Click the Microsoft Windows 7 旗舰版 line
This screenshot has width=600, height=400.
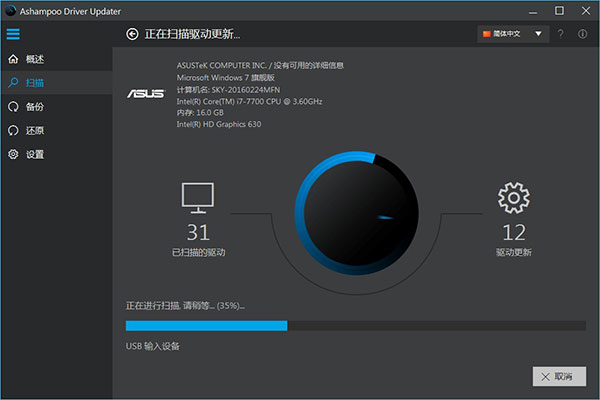tap(225, 78)
